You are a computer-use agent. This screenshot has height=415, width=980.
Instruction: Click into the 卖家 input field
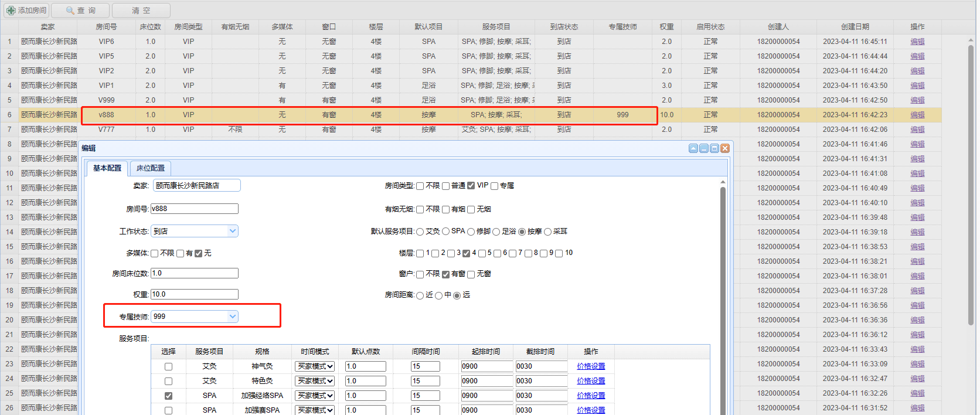point(197,186)
